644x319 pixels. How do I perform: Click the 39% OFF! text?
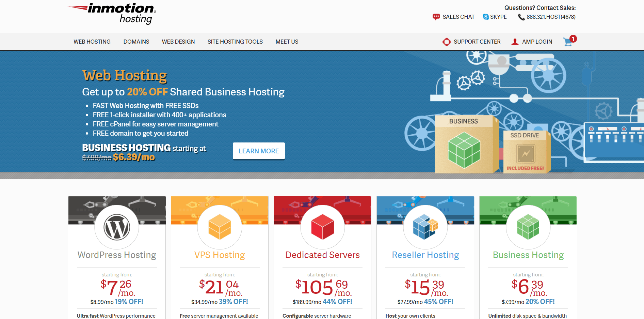[234, 302]
